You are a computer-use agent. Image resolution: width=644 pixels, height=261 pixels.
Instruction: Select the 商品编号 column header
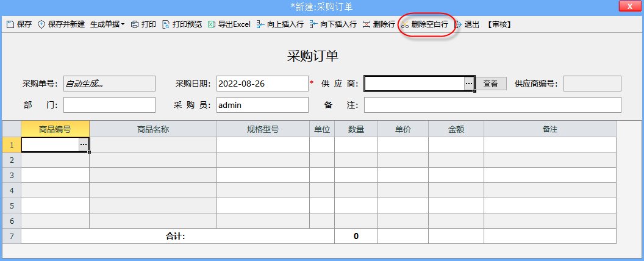(x=55, y=129)
